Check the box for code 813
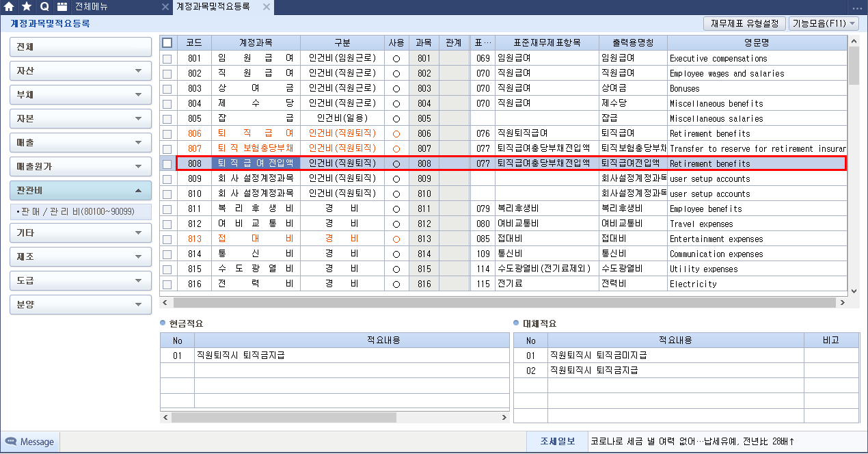The width and height of the screenshot is (868, 454). [167, 239]
